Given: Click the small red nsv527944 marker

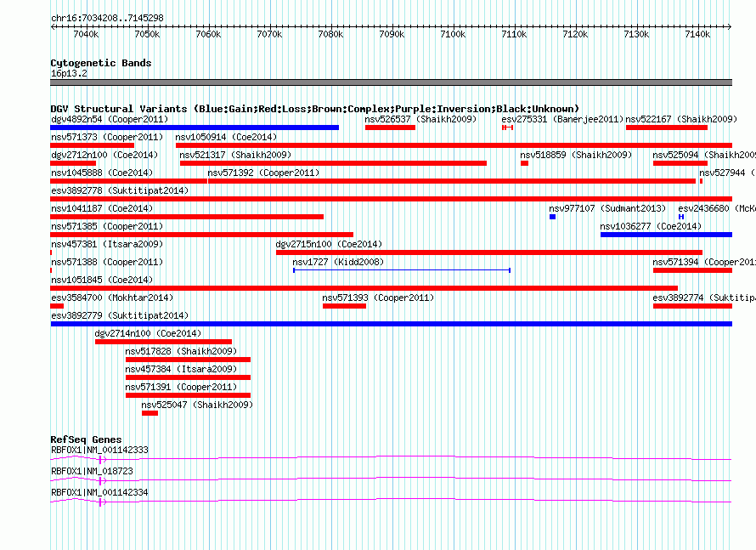Looking at the screenshot, I should [x=701, y=181].
